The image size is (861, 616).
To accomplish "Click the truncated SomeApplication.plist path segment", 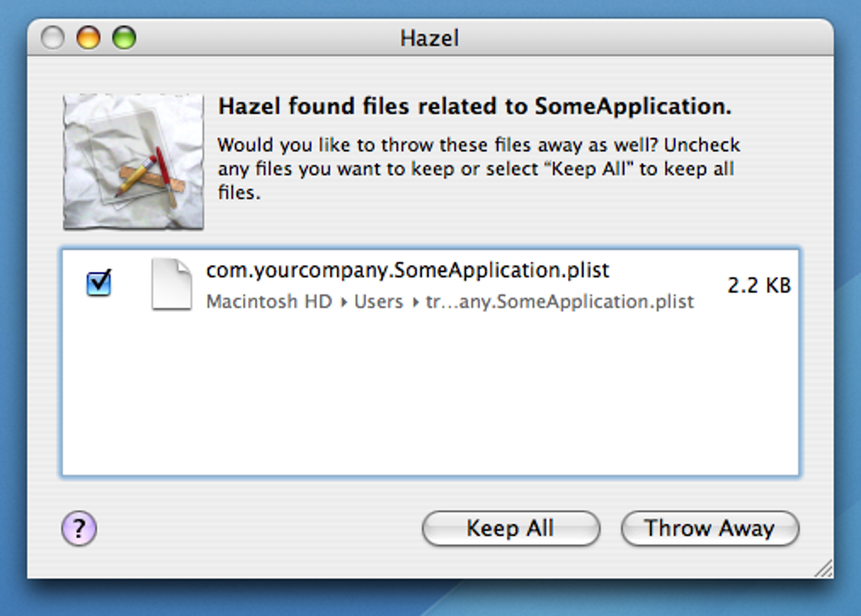I will [x=559, y=301].
